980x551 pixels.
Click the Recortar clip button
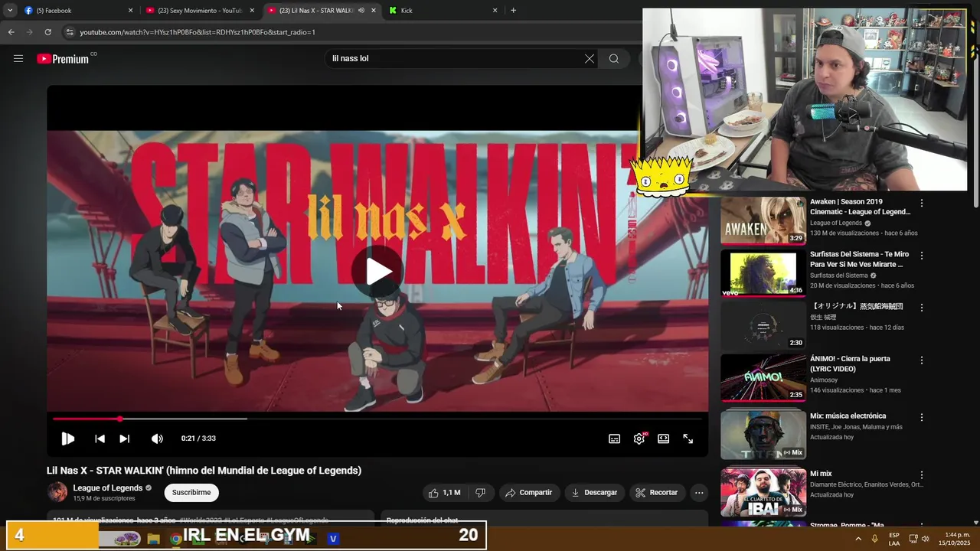[657, 492]
